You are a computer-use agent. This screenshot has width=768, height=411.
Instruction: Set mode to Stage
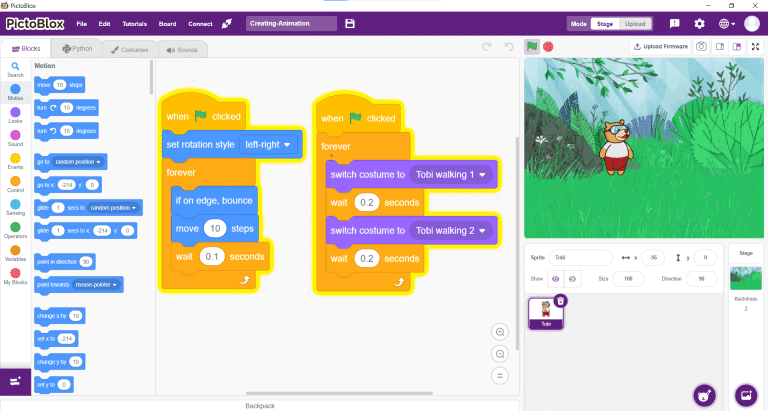605,24
